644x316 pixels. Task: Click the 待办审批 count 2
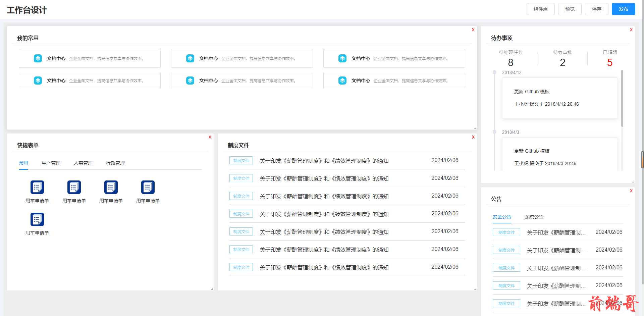[562, 62]
